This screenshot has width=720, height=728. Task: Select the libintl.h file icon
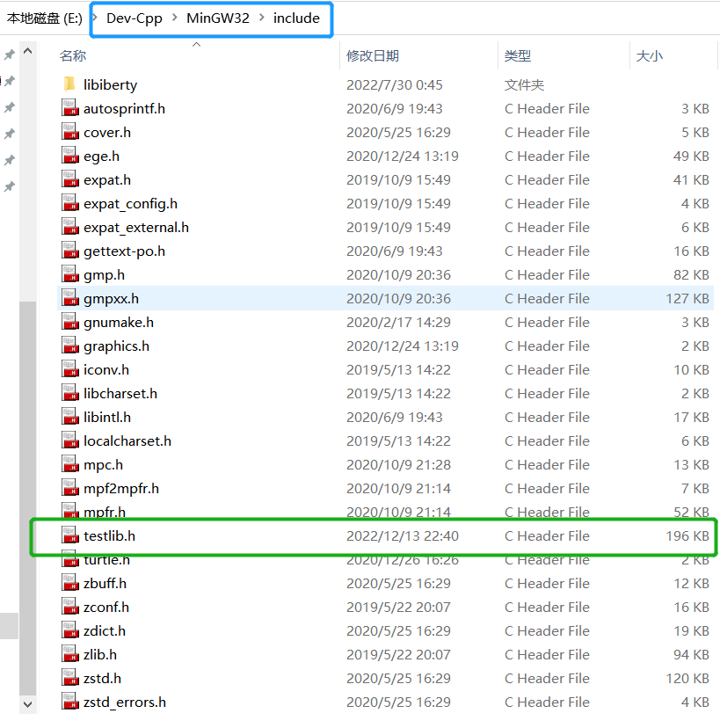click(x=69, y=417)
